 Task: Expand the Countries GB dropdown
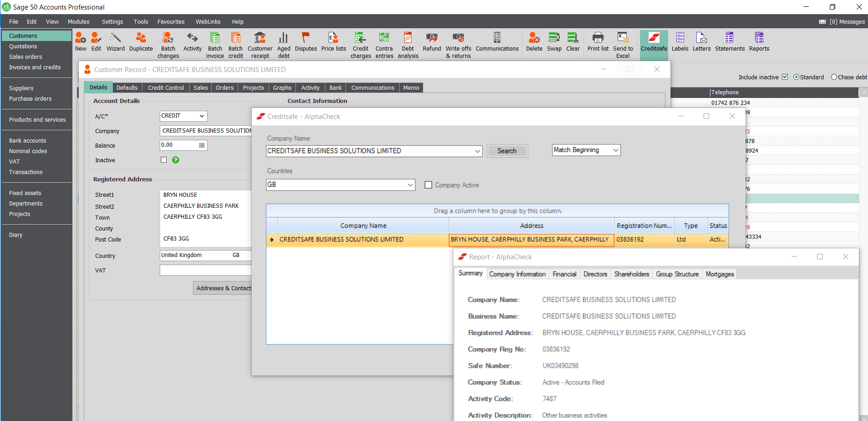click(x=410, y=185)
